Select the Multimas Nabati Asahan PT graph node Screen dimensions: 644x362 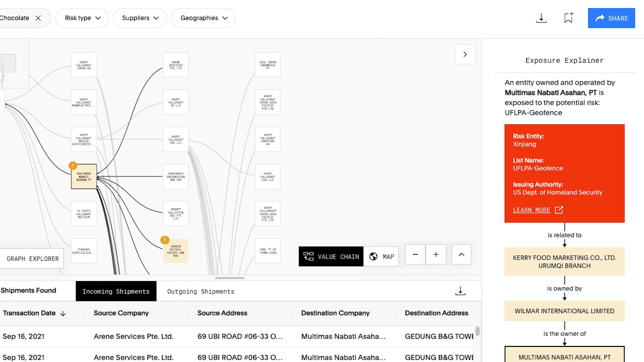pos(84,176)
